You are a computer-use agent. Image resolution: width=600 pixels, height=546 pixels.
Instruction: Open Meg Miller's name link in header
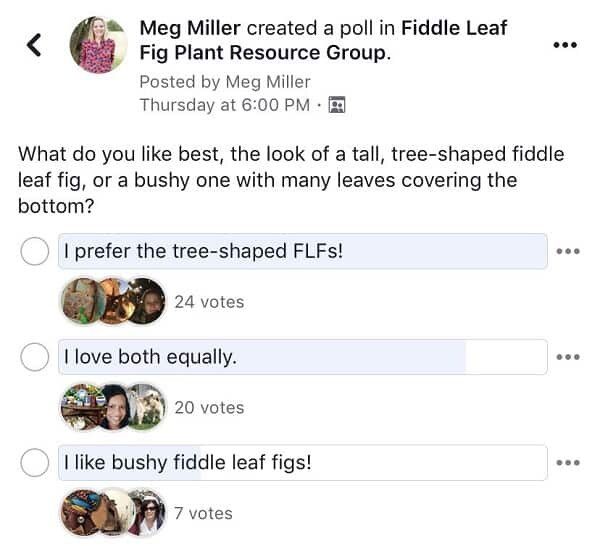[x=190, y=28]
